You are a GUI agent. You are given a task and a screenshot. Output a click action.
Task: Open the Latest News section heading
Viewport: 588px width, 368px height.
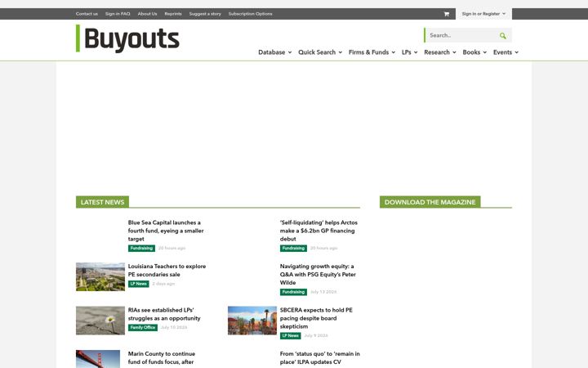coord(102,202)
